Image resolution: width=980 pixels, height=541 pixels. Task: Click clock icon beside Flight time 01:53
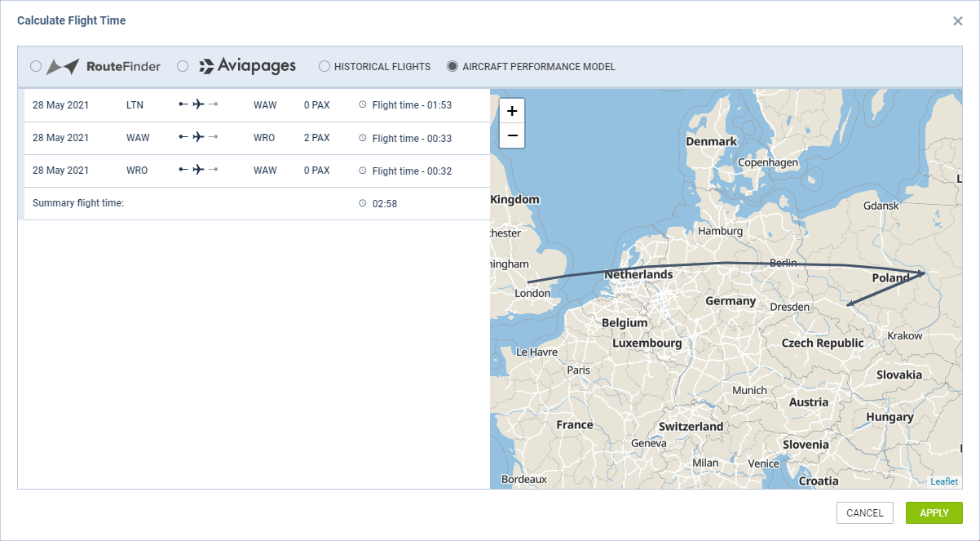[363, 105]
